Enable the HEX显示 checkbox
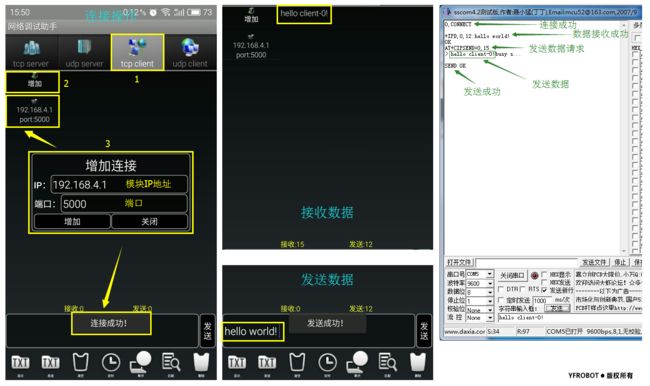This screenshot has height=386, width=650. [544, 274]
